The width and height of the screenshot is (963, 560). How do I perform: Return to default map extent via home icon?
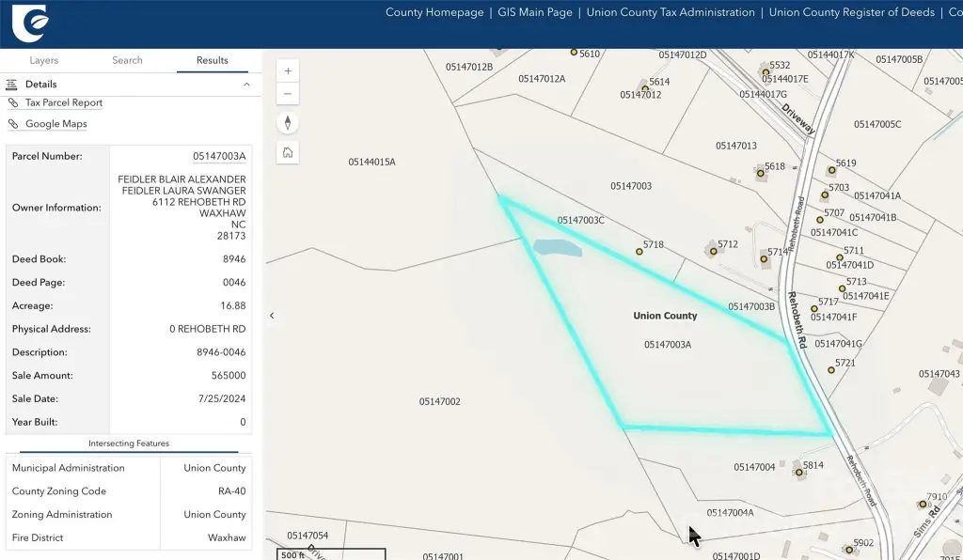tap(288, 152)
